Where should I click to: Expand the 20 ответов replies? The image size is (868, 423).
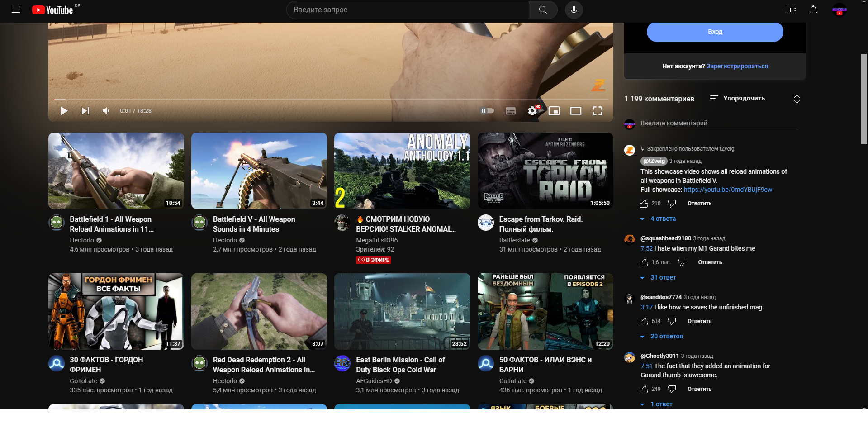662,336
